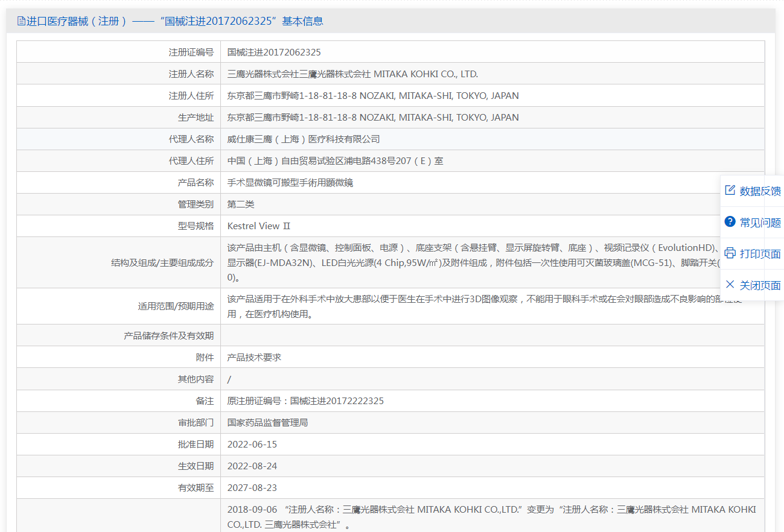
Task: Click the data feedback edit icon
Action: coord(730,191)
